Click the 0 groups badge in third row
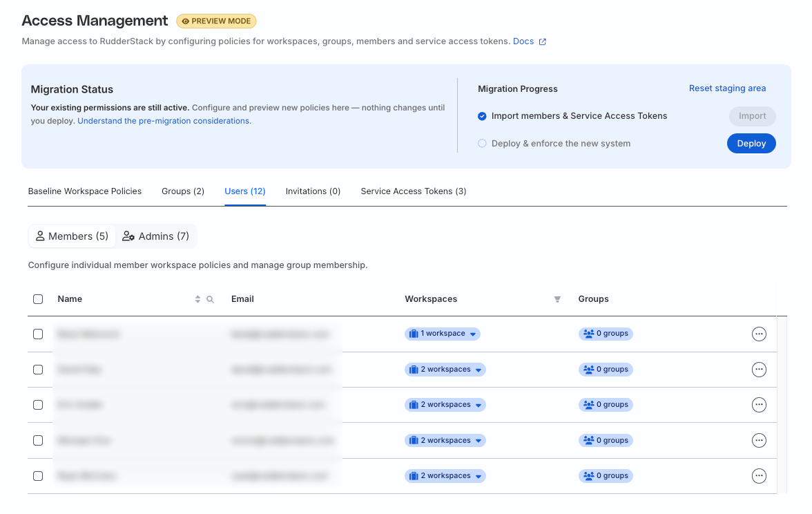 pyautogui.click(x=606, y=405)
